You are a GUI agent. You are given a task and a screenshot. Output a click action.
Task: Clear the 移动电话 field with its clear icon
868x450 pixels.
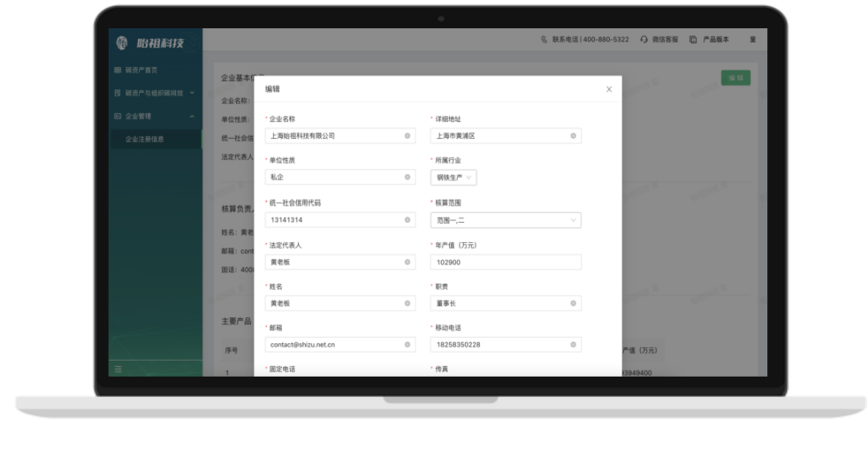point(573,344)
